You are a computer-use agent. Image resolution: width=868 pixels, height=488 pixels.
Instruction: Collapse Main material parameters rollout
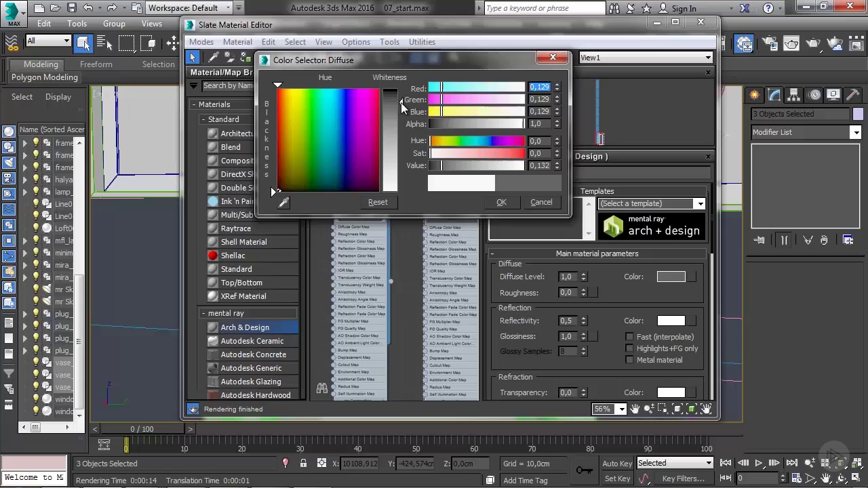pyautogui.click(x=597, y=253)
